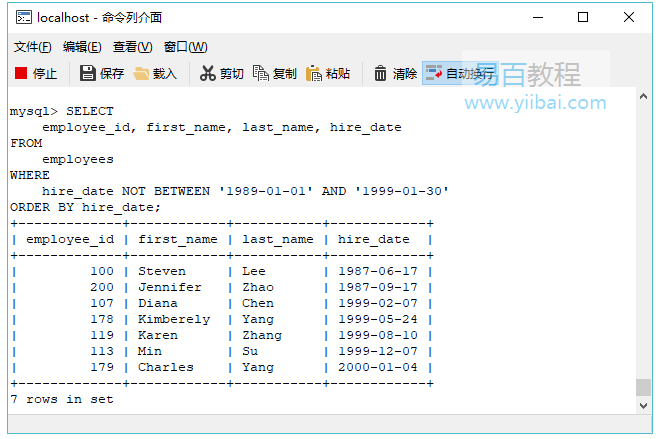Viewport: 660px width, 439px height.
Task: Open the 文件 (File) menu
Action: [x=32, y=47]
